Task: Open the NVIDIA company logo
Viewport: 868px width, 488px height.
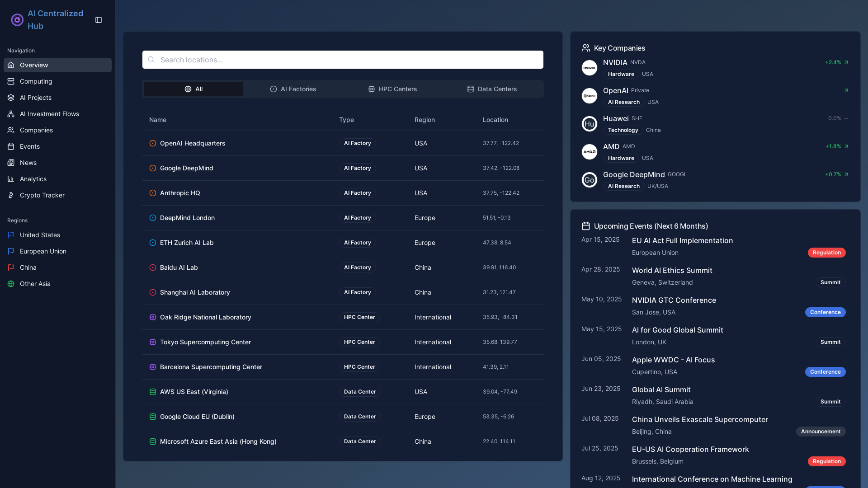Action: coord(590,68)
